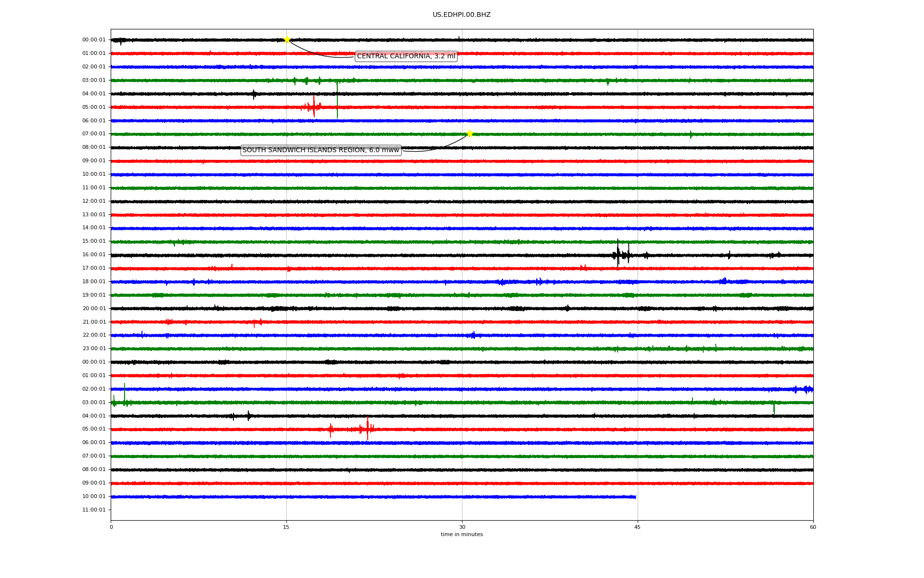Click the plot title US.EDHPI.00.BHZ
924x578 pixels.
click(461, 15)
